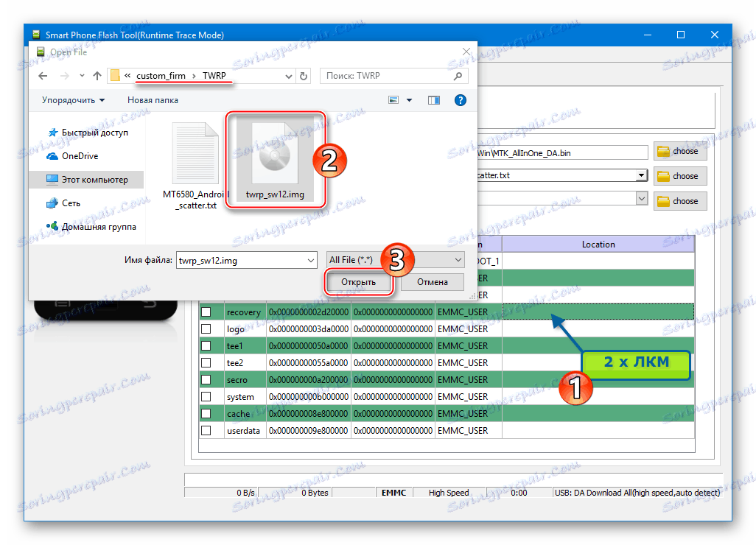756x545 pixels.
Task: Click the Smart Phone Flash Tool title icon
Action: pyautogui.click(x=36, y=34)
